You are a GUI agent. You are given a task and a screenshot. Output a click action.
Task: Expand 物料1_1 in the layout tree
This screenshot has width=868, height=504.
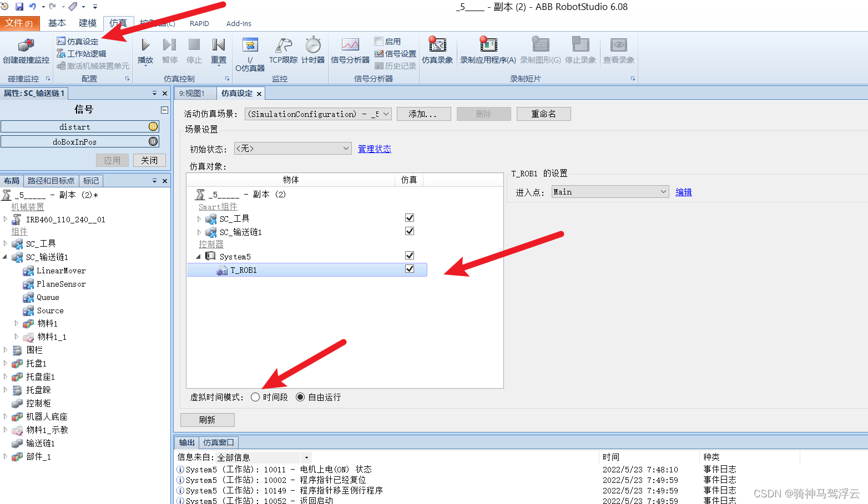[16, 337]
